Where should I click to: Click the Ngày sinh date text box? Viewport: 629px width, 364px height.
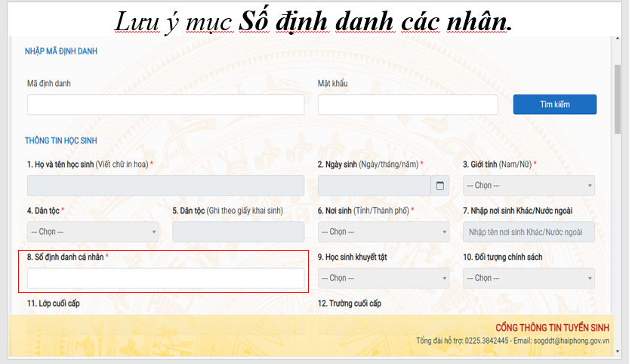374,186
